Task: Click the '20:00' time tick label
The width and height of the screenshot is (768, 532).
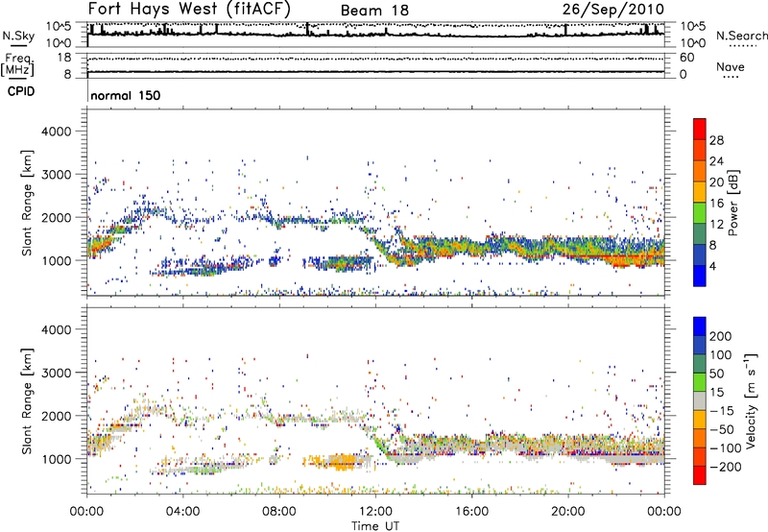Action: coord(568,512)
